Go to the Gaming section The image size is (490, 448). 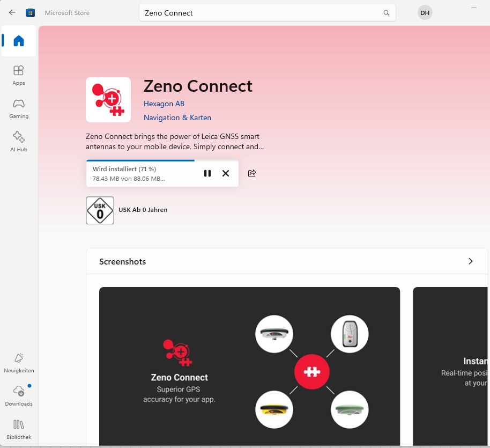[19, 108]
